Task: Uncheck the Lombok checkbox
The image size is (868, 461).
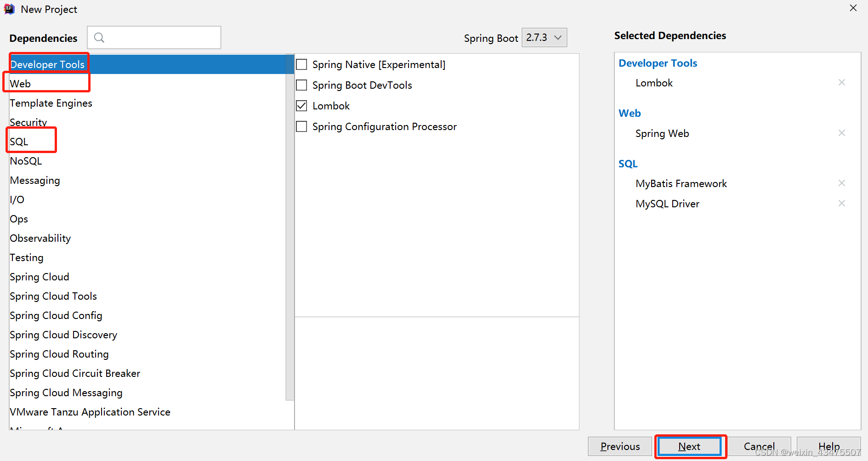Action: click(x=301, y=106)
